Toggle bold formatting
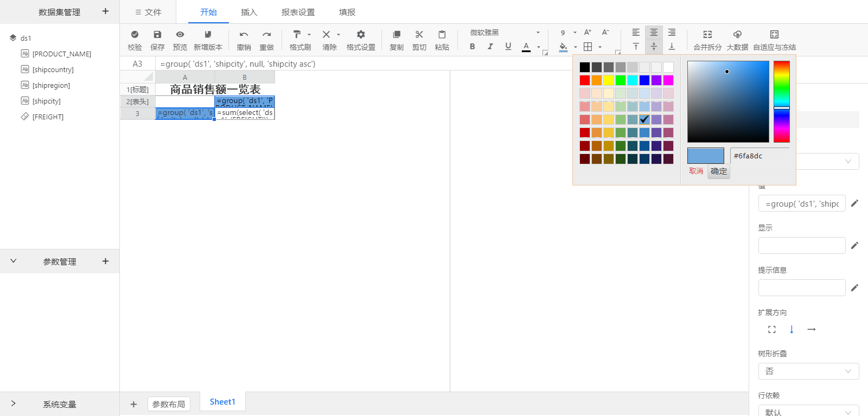Screen dimensions: 868x416 (x=473, y=47)
